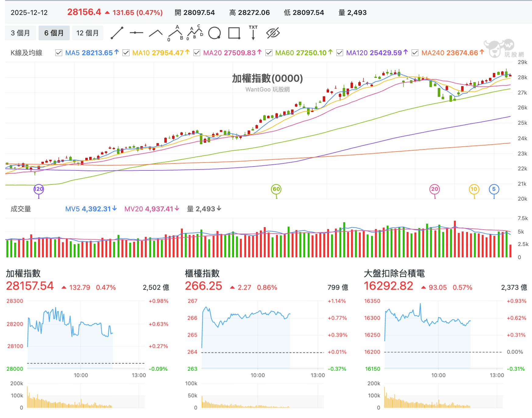Select the straight line drawing tool
This screenshot has height=418, width=532.
(x=117, y=33)
